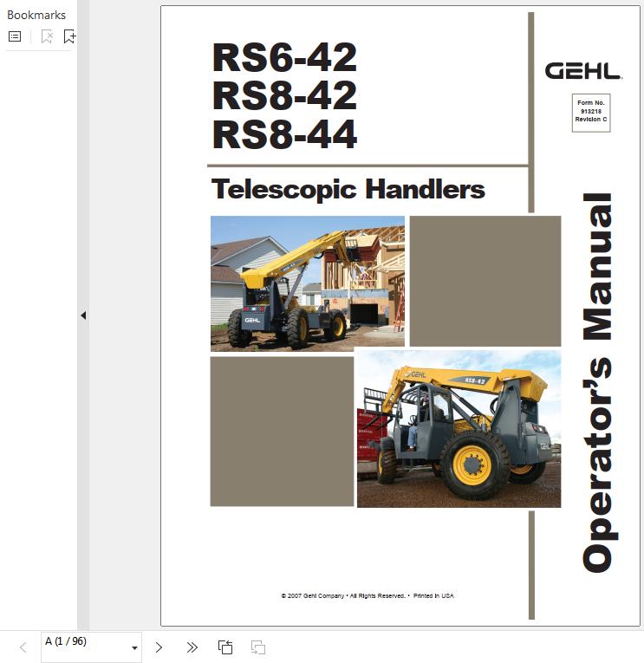Viewport: 644px width, 663px height.
Task: Open the page number dropdown arrow
Action: (x=134, y=647)
